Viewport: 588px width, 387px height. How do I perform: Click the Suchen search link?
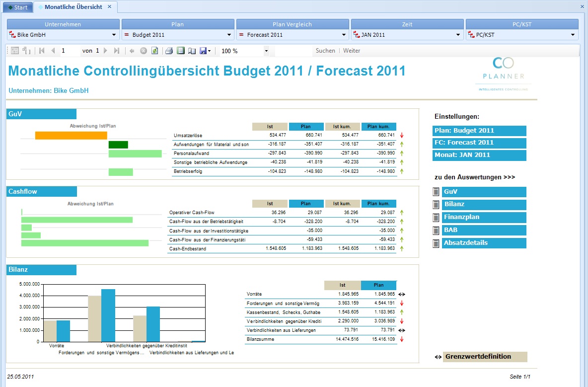(x=325, y=51)
